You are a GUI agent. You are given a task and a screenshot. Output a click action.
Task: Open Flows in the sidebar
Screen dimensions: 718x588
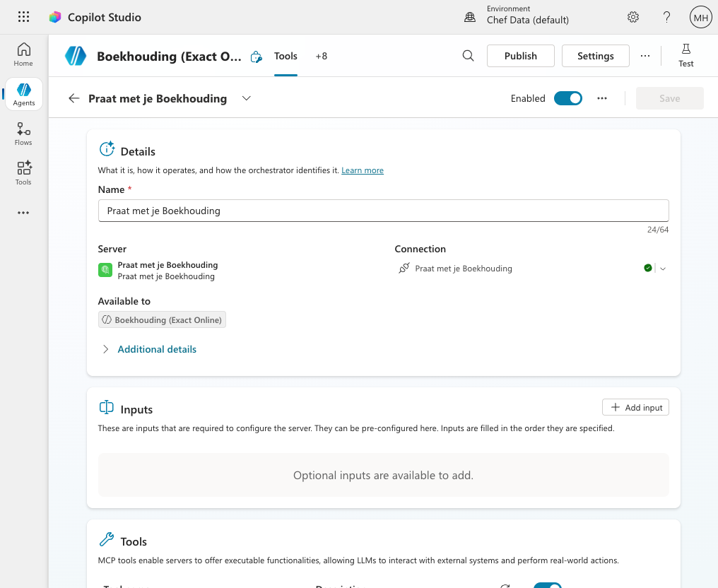point(23,134)
